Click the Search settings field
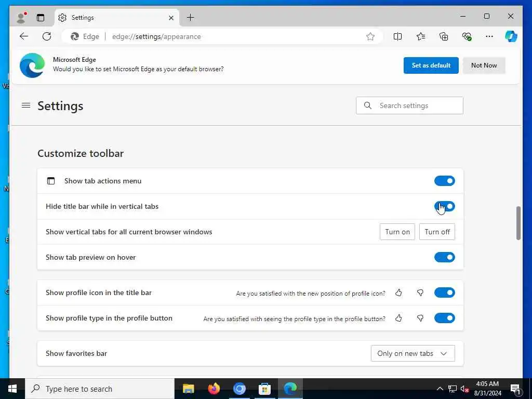The width and height of the screenshot is (532, 399). (x=409, y=105)
